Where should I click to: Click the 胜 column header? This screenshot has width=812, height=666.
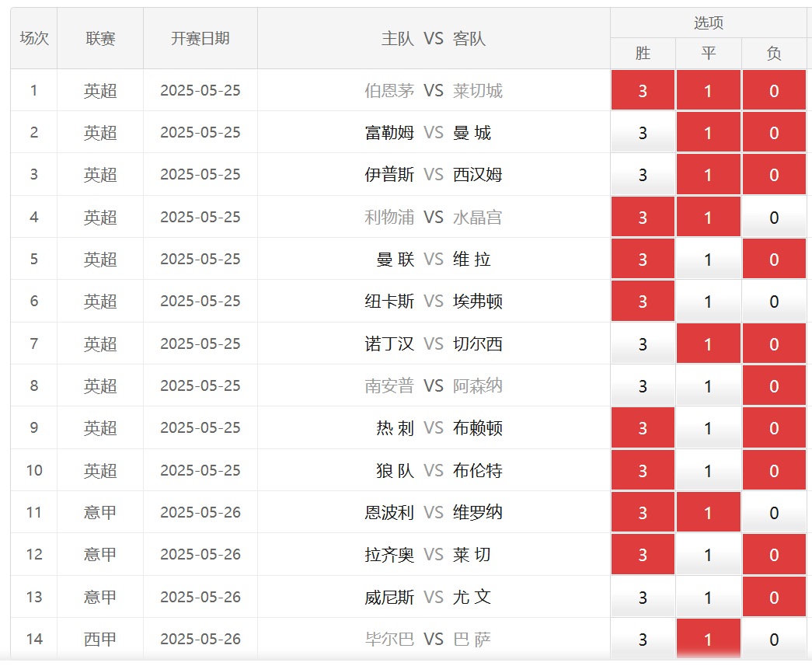[643, 53]
